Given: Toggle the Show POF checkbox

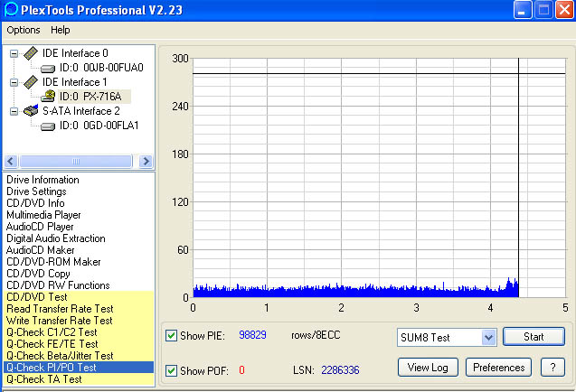Looking at the screenshot, I should (171, 370).
